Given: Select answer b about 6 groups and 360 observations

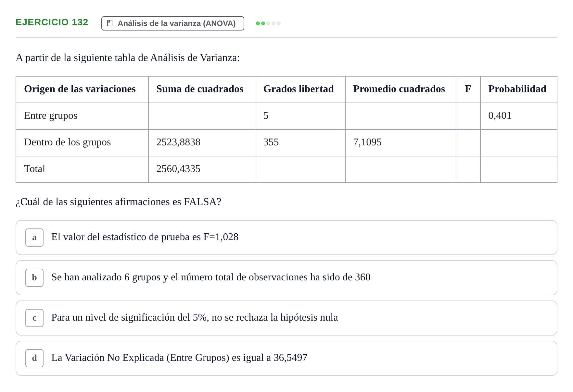Looking at the screenshot, I should pyautogui.click(x=286, y=278).
